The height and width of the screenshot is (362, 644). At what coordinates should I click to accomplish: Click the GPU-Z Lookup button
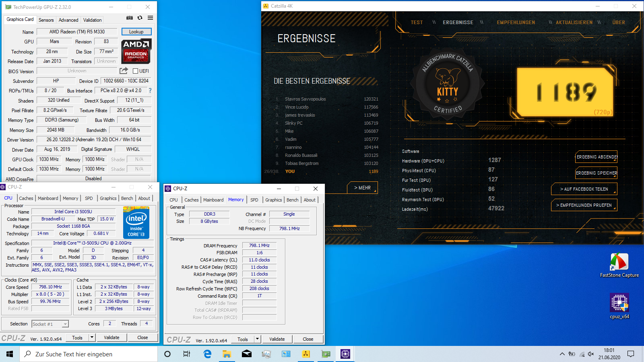pos(136,32)
